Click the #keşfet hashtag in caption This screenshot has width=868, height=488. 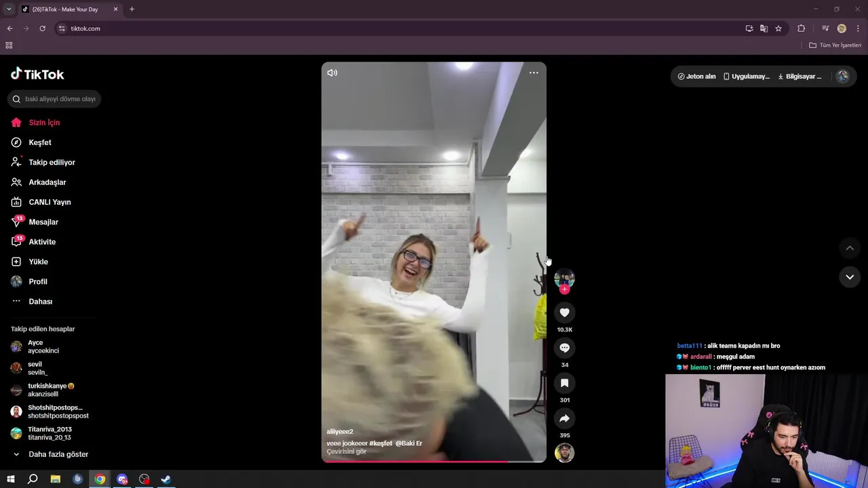coord(381,443)
